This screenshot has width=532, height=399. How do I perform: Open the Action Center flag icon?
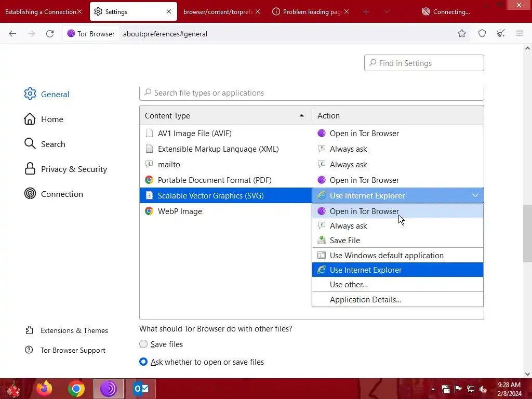[458, 389]
